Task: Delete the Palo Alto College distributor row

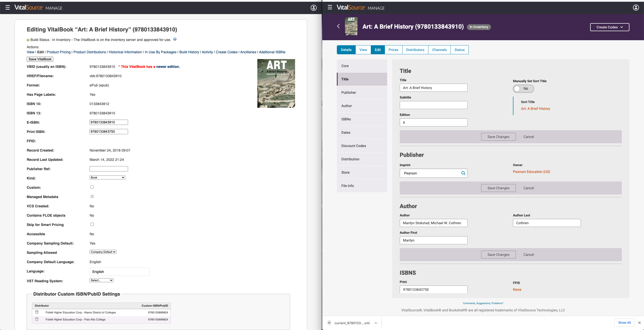Action: pyautogui.click(x=37, y=319)
